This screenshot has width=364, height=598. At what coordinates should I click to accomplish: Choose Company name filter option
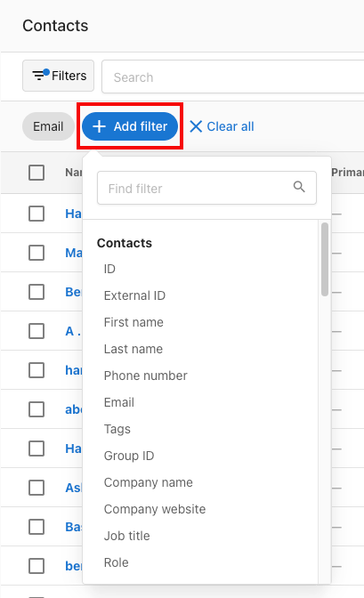tap(148, 482)
